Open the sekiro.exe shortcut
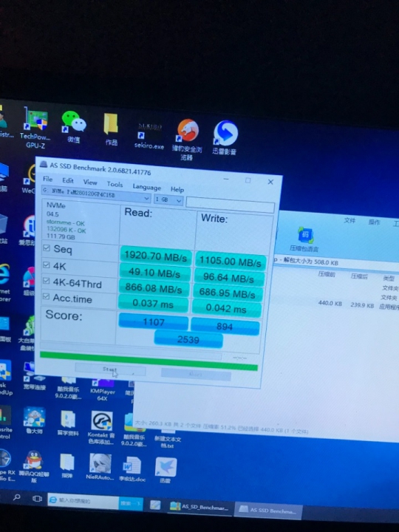The width and height of the screenshot is (399, 532). point(149,135)
